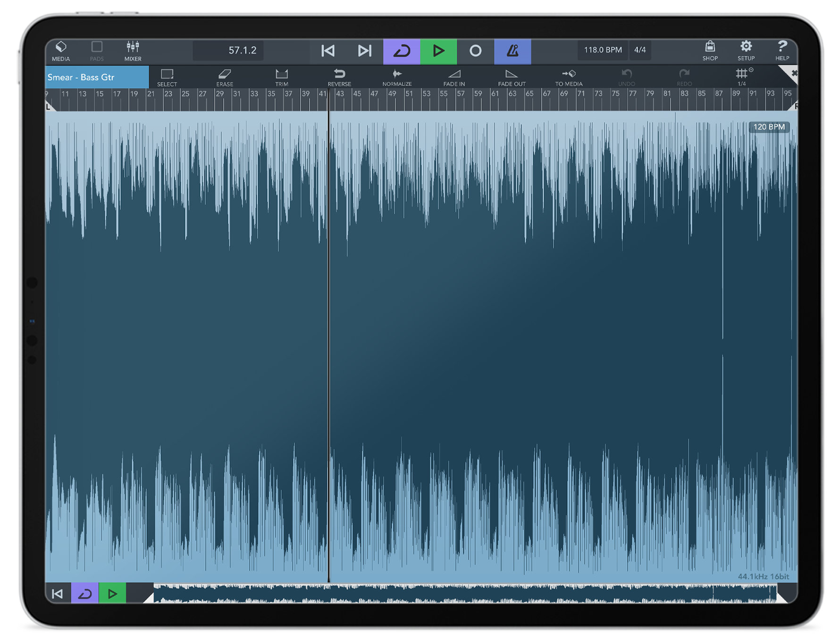Normalize the waveform
Screen dimensions: 840x644
[396, 77]
